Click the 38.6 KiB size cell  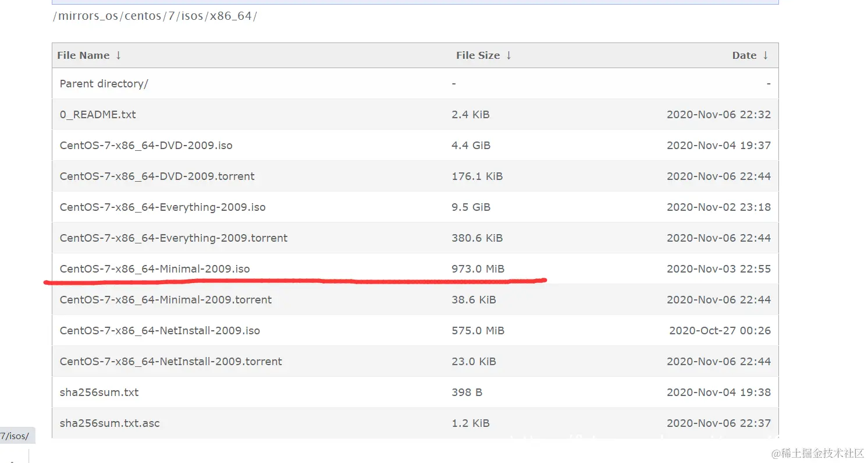[x=474, y=300]
